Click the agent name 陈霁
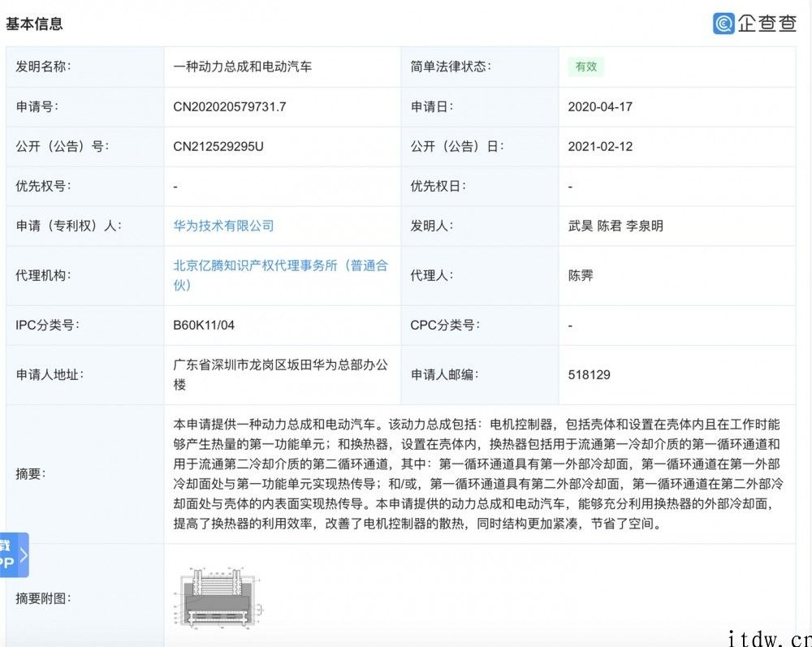Screen dimensions: 812x647 click(x=581, y=275)
